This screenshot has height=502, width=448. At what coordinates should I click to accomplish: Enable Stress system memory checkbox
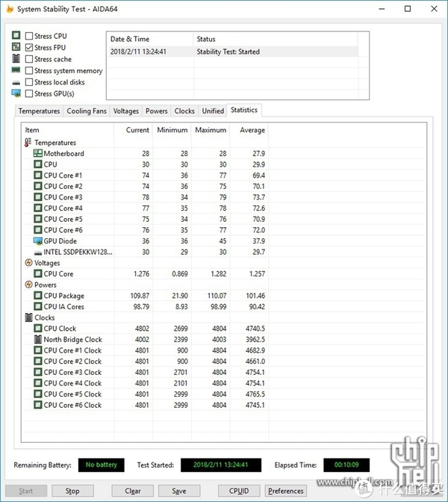tap(29, 70)
